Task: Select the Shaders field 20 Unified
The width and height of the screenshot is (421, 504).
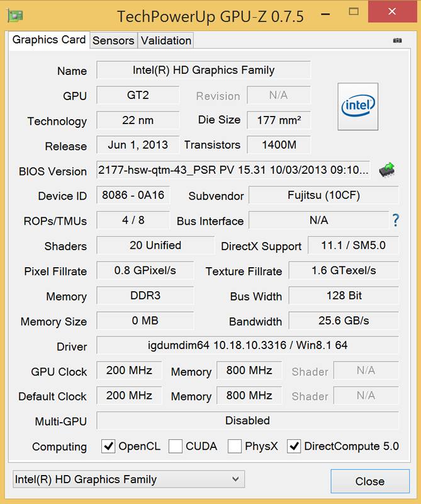Action: point(155,245)
